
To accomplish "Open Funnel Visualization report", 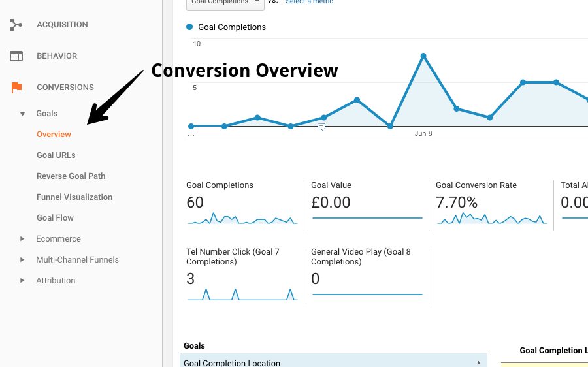I will click(x=74, y=197).
